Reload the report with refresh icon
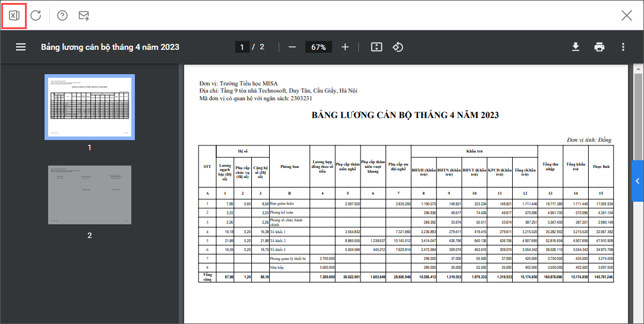This screenshot has height=324, width=644. click(36, 15)
